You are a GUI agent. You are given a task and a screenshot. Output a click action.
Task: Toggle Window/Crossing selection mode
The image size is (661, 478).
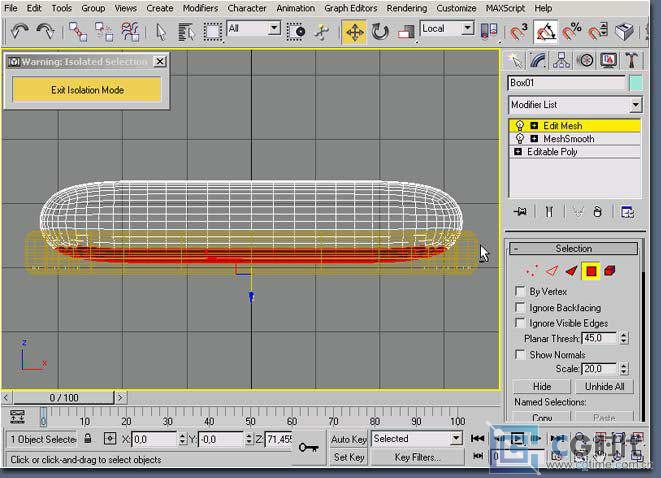tap(296, 32)
